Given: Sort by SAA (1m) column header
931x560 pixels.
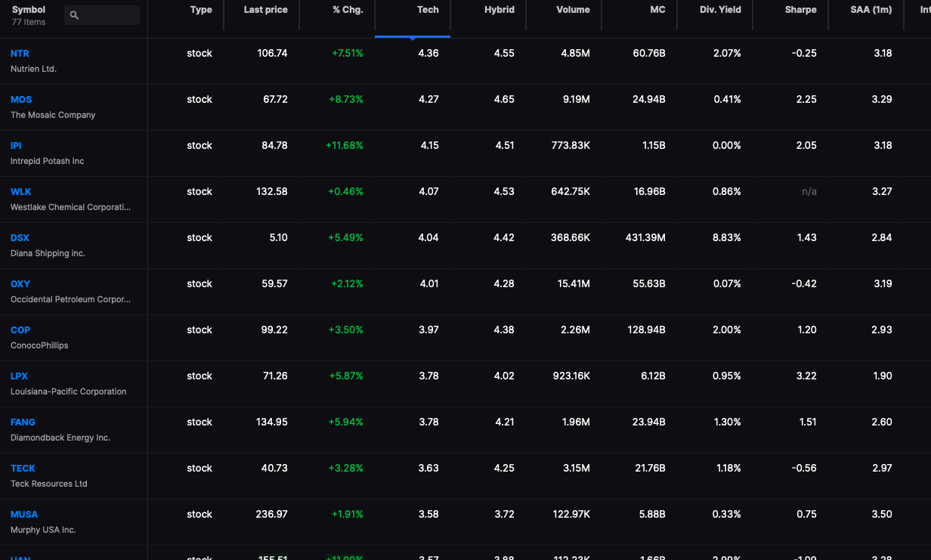Looking at the screenshot, I should 871,10.
